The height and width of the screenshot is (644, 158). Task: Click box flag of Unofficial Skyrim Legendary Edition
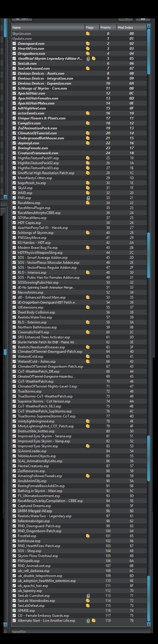tap(93, 59)
